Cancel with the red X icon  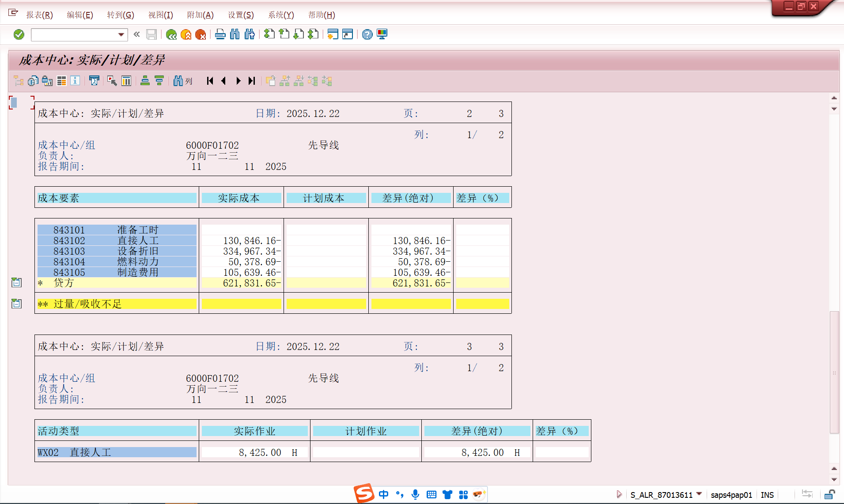pyautogui.click(x=201, y=34)
